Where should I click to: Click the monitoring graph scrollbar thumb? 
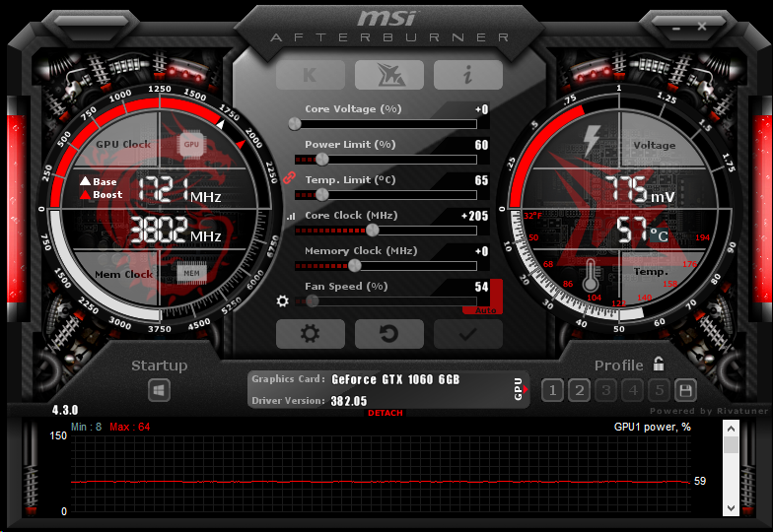click(x=731, y=445)
